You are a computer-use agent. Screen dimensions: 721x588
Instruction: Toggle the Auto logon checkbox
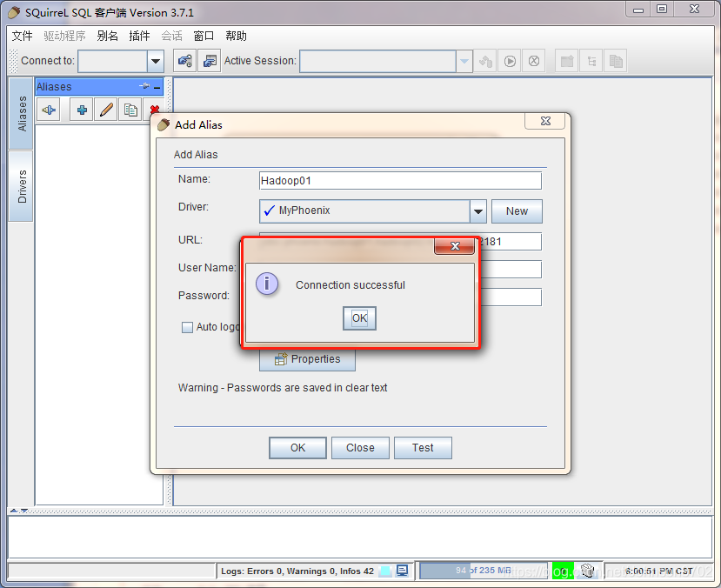187,327
